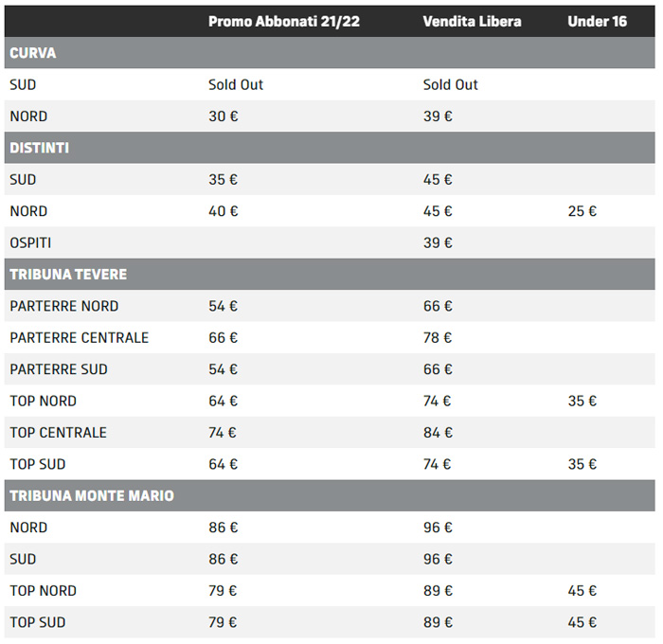Click the CURVA section header

[x=33, y=53]
